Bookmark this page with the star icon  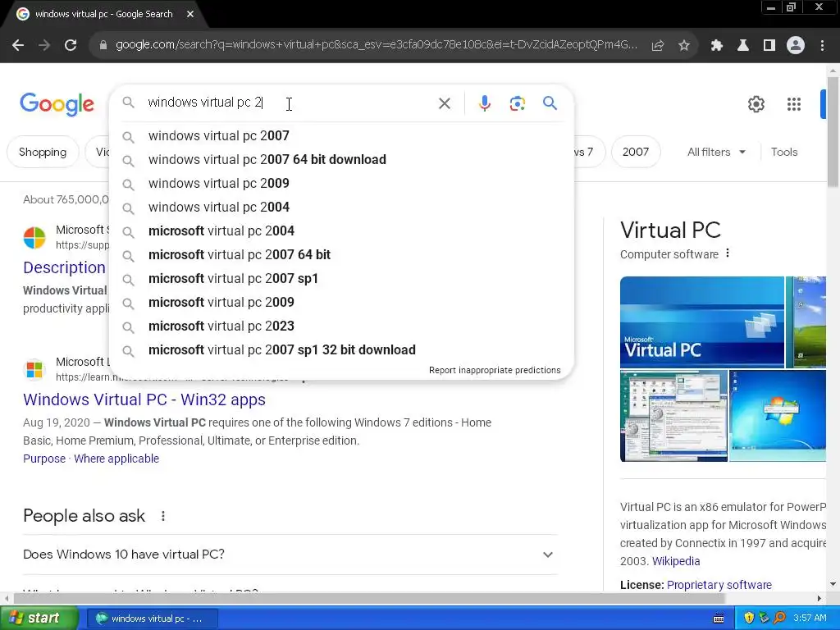(x=684, y=46)
